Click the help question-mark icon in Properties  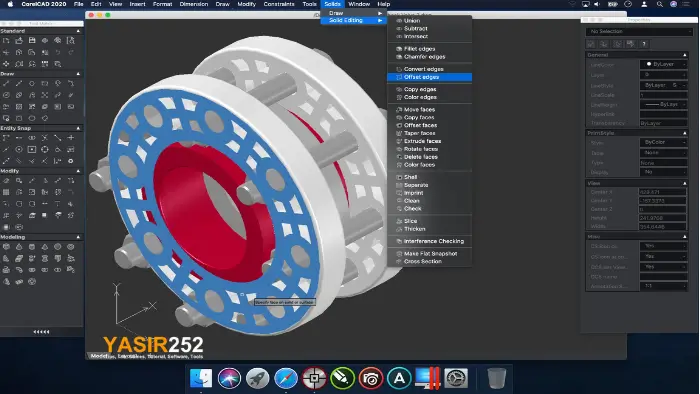[644, 44]
